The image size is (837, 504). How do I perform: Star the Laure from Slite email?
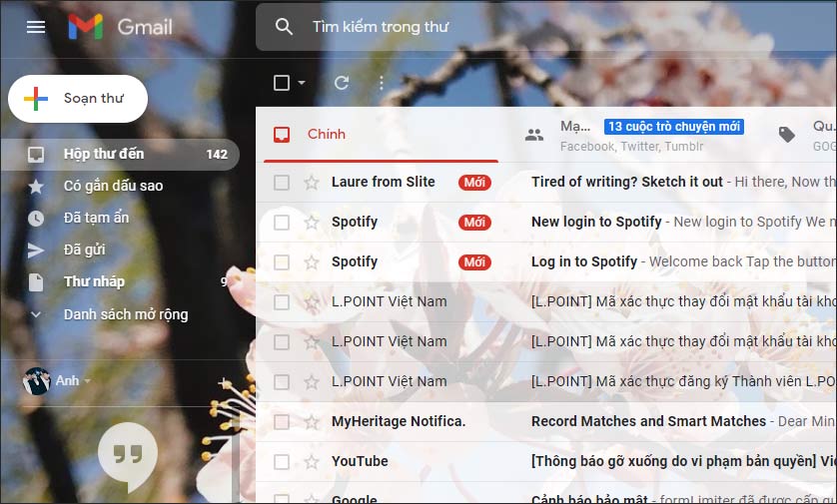312,183
